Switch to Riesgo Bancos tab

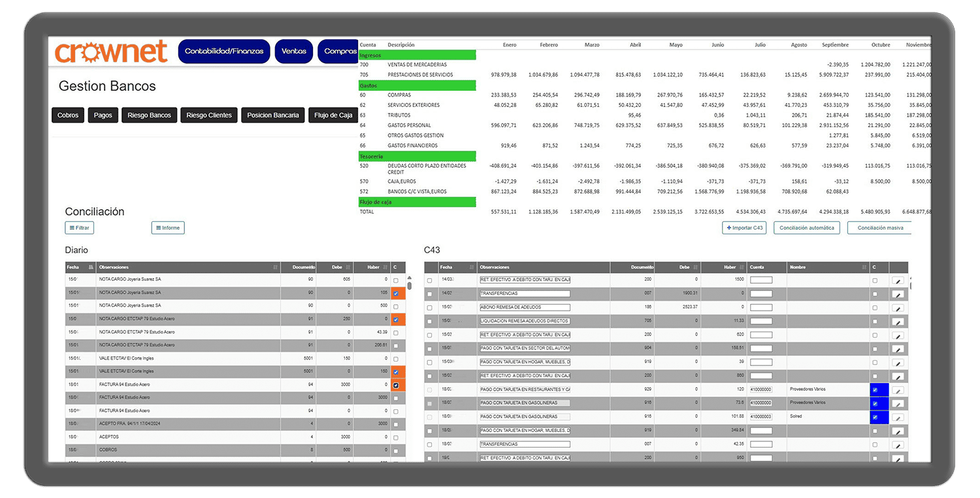[149, 116]
